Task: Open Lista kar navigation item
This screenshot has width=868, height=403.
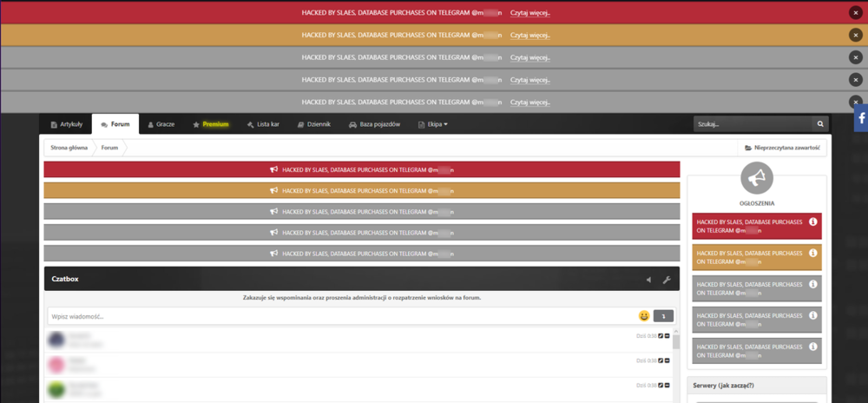Action: point(263,124)
